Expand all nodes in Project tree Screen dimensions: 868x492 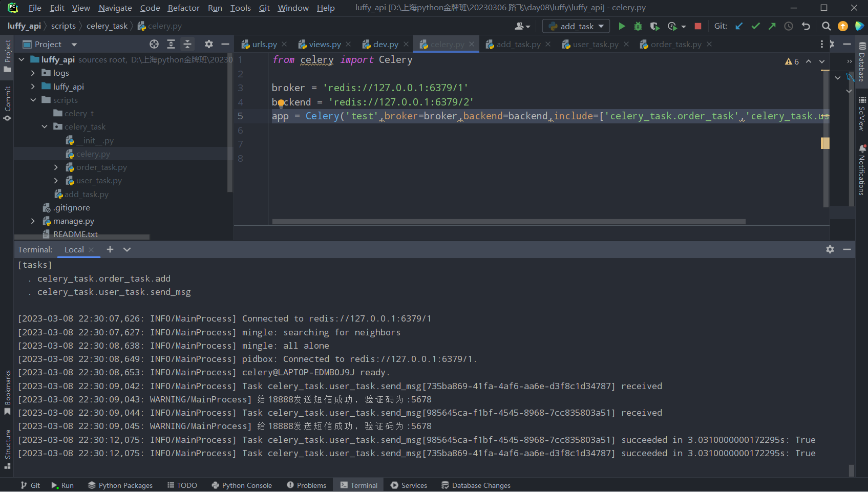[x=171, y=44]
